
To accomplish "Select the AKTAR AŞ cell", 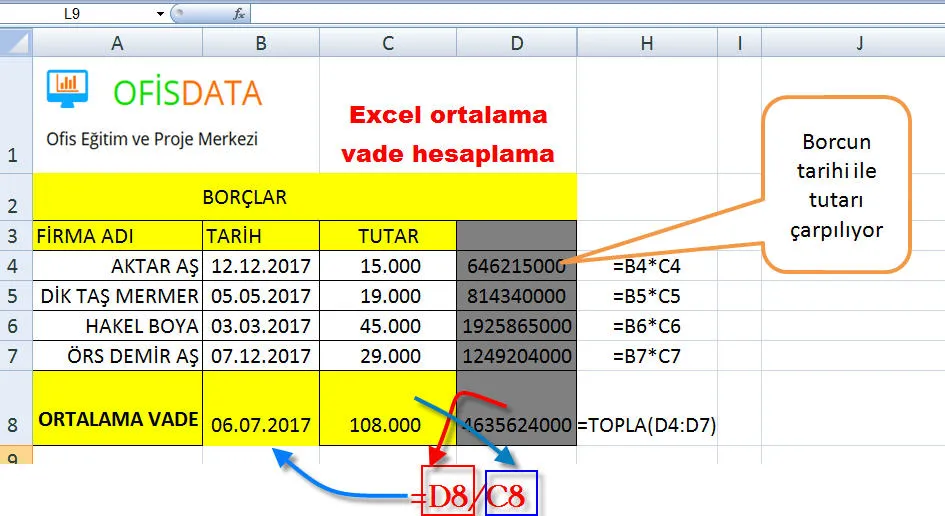I will [x=118, y=267].
